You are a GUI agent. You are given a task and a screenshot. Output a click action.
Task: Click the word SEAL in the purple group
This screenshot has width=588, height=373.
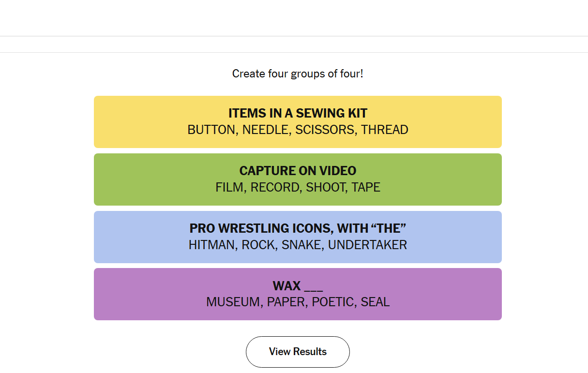tap(375, 302)
